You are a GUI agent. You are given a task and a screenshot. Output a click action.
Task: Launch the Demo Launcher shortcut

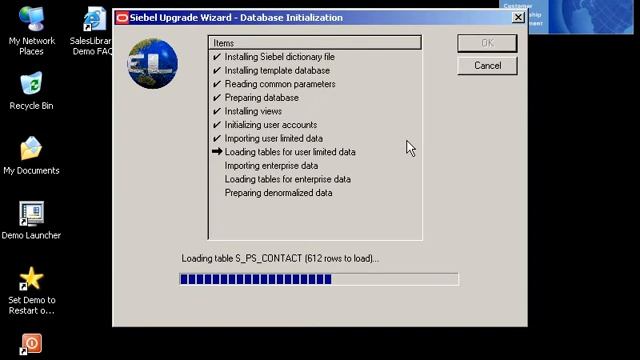point(31,220)
